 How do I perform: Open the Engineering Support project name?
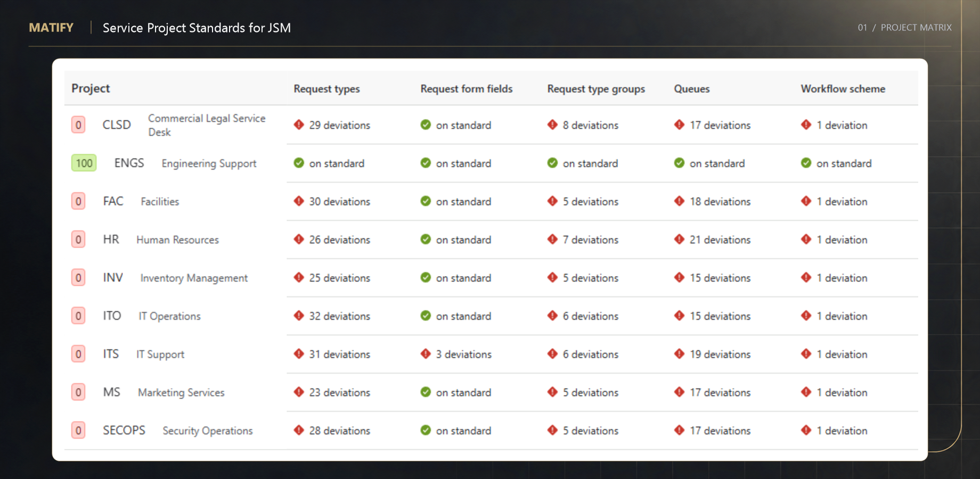point(209,163)
